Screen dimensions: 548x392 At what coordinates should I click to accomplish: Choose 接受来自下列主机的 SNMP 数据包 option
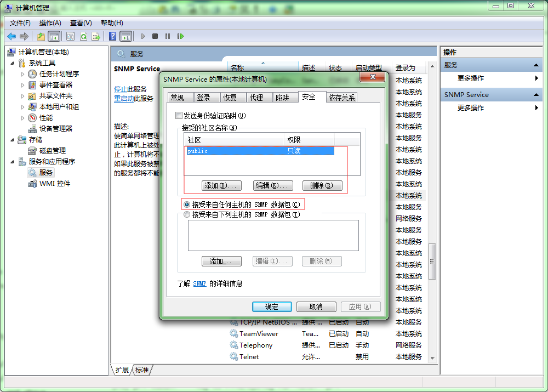pos(187,214)
